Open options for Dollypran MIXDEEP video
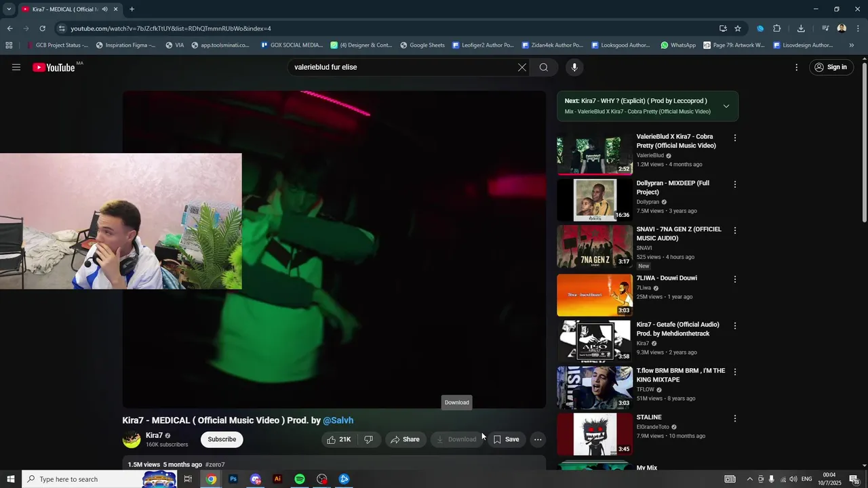This screenshot has width=868, height=488. (x=734, y=184)
